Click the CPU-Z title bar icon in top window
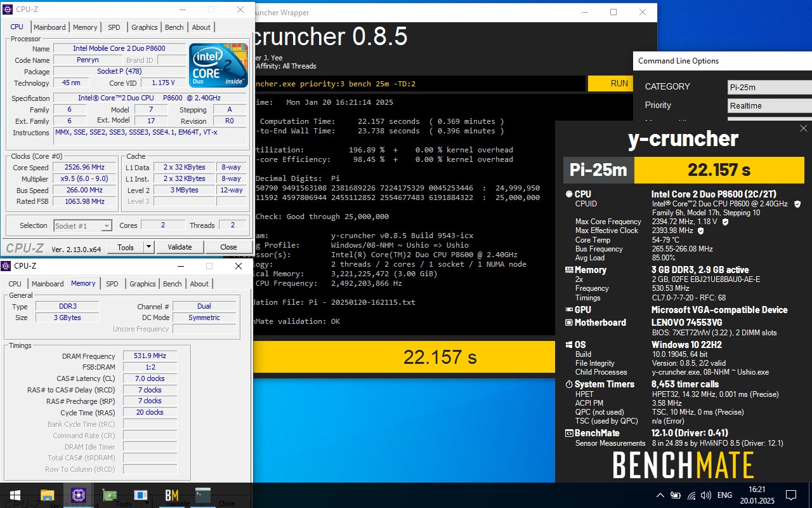This screenshot has height=508, width=812. click(8, 10)
